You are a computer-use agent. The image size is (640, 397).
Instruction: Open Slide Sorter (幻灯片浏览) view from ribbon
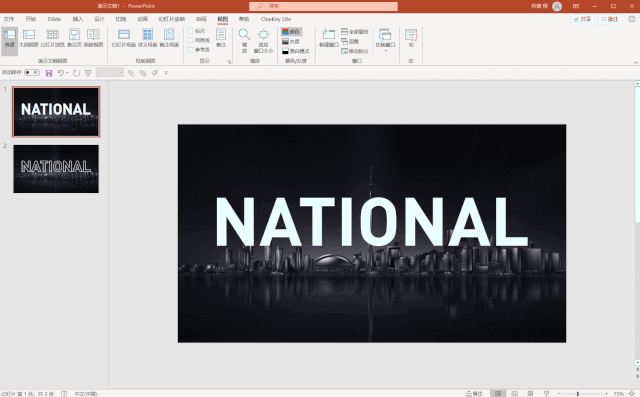coord(53,38)
